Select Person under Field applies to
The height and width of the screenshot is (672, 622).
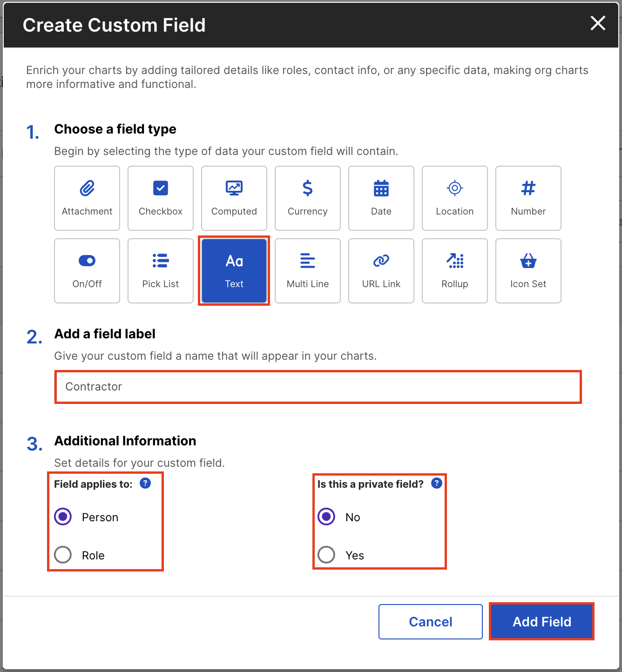(62, 517)
